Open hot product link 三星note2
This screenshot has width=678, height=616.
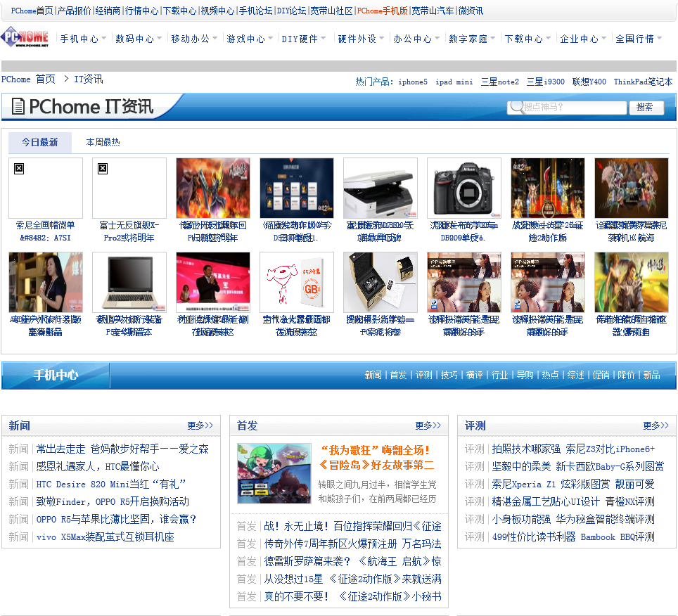[x=500, y=82]
